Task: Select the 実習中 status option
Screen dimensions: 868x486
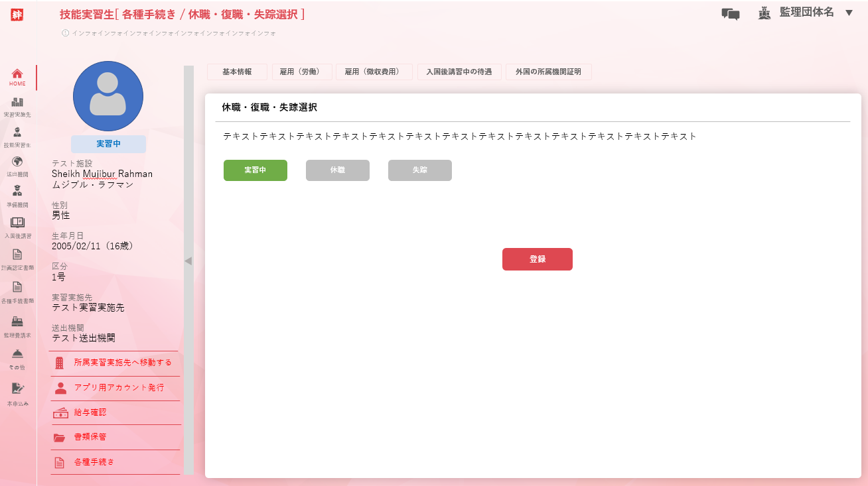Action: pyautogui.click(x=255, y=170)
